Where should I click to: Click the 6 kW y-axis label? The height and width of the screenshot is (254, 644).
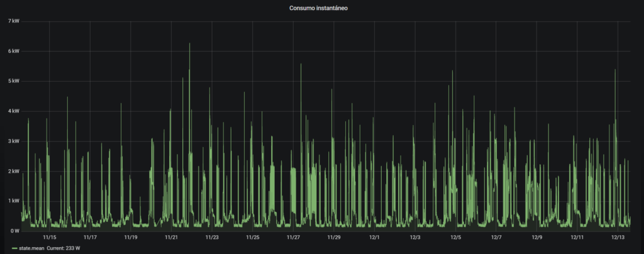13,51
